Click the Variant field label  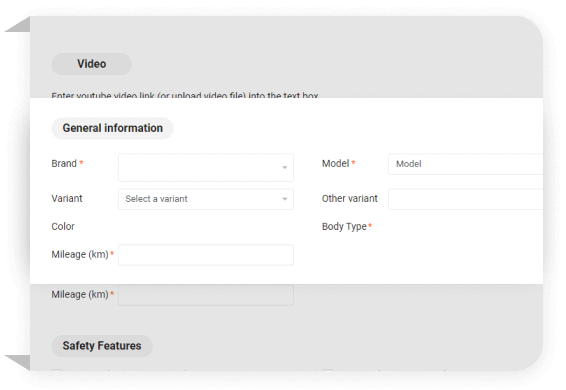pyautogui.click(x=67, y=199)
